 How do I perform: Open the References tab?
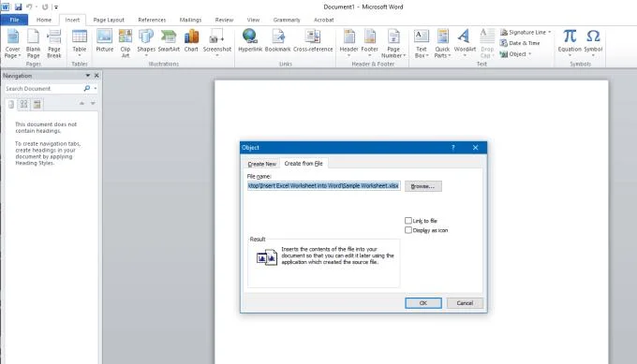click(152, 20)
